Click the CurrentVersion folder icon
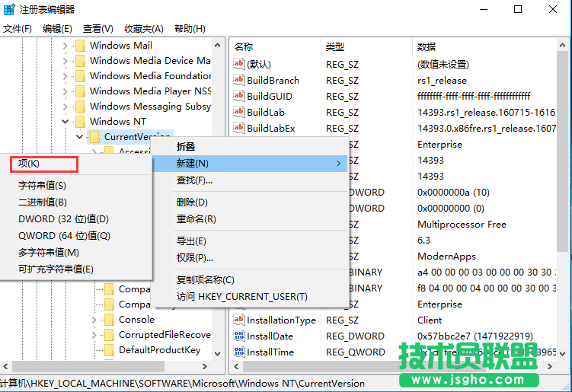Viewport: 572px width, 392px height. [x=95, y=137]
